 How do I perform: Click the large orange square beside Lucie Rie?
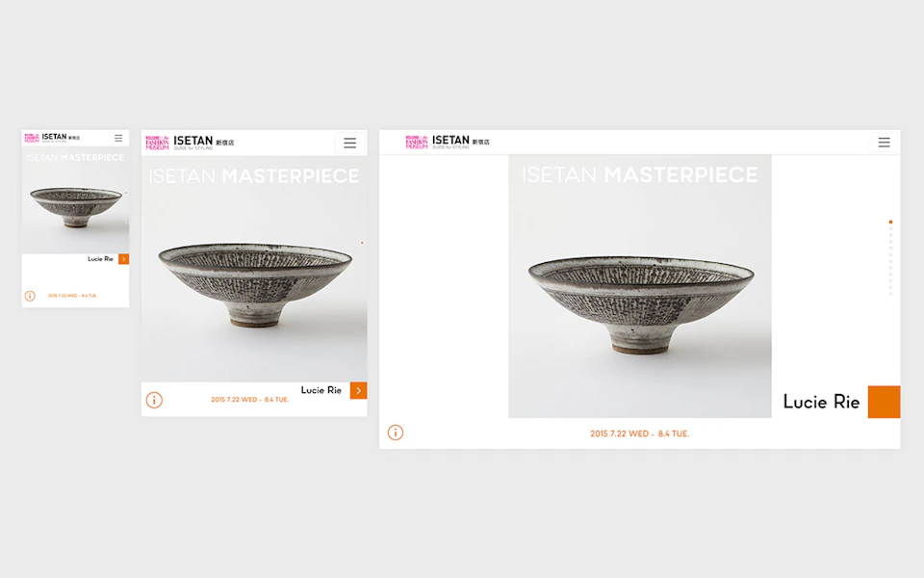[x=884, y=403]
